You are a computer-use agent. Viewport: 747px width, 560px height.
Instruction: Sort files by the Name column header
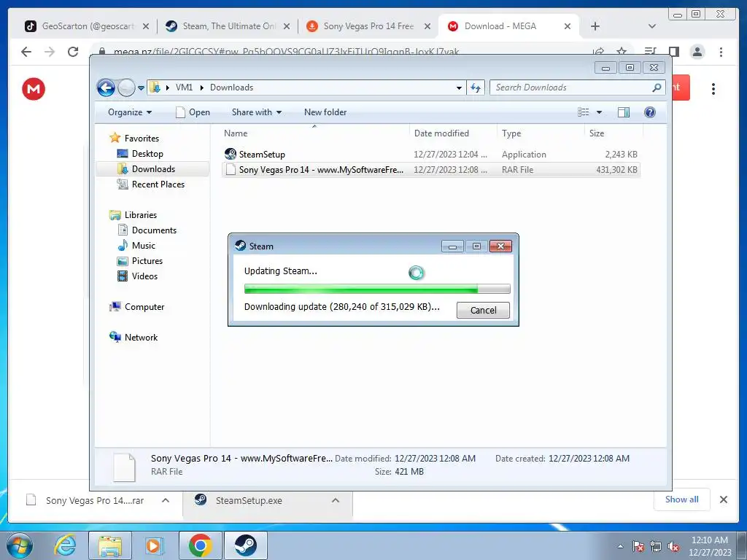point(314,133)
